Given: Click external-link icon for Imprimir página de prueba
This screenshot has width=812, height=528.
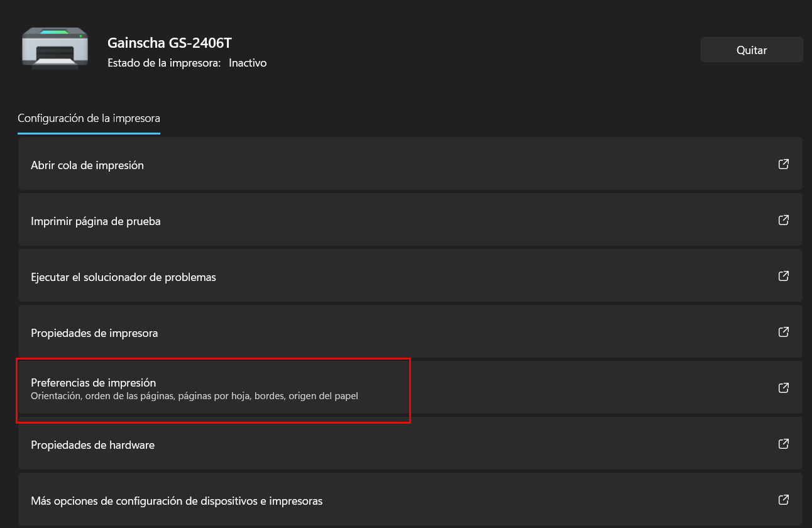Looking at the screenshot, I should click(x=783, y=221).
